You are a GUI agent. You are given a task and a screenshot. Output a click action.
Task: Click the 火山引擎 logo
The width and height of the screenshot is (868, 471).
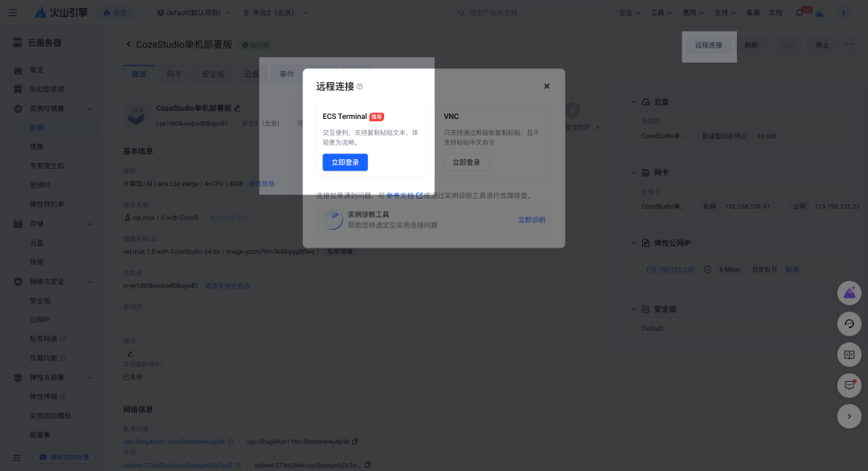(x=61, y=12)
